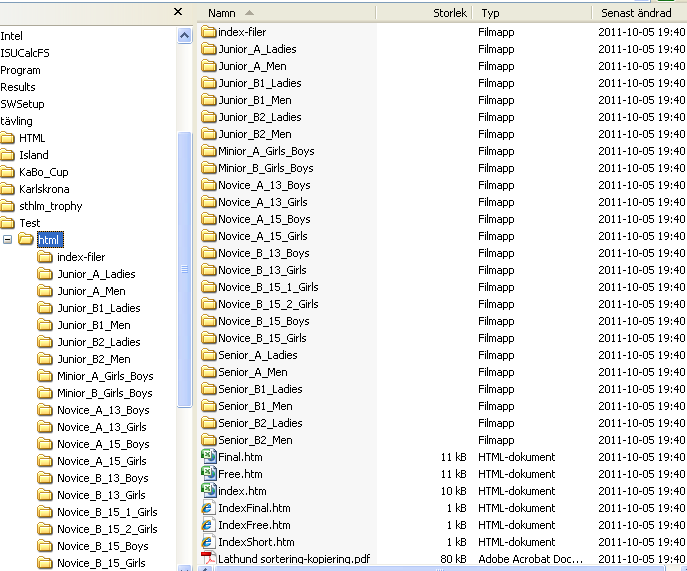Select Novice_B_13_Girls name in file list

[x=262, y=270]
